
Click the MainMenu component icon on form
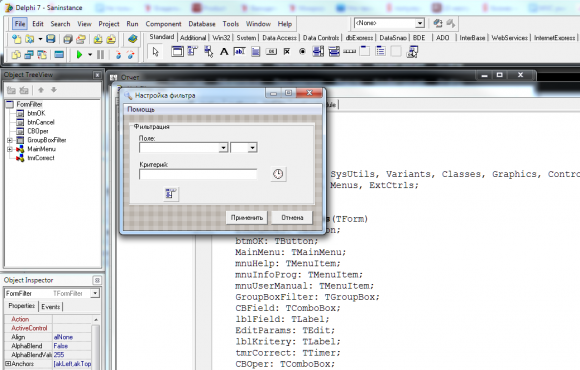171,194
